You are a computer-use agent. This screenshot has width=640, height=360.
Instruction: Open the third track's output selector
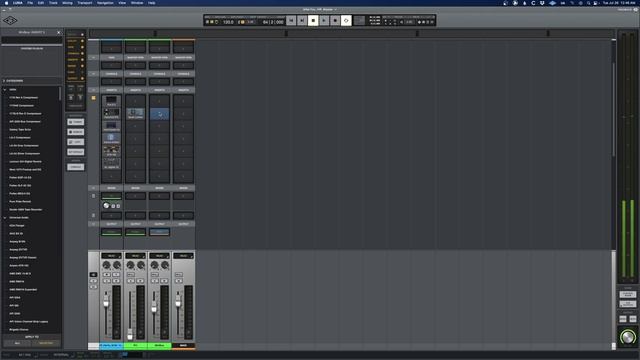[160, 232]
